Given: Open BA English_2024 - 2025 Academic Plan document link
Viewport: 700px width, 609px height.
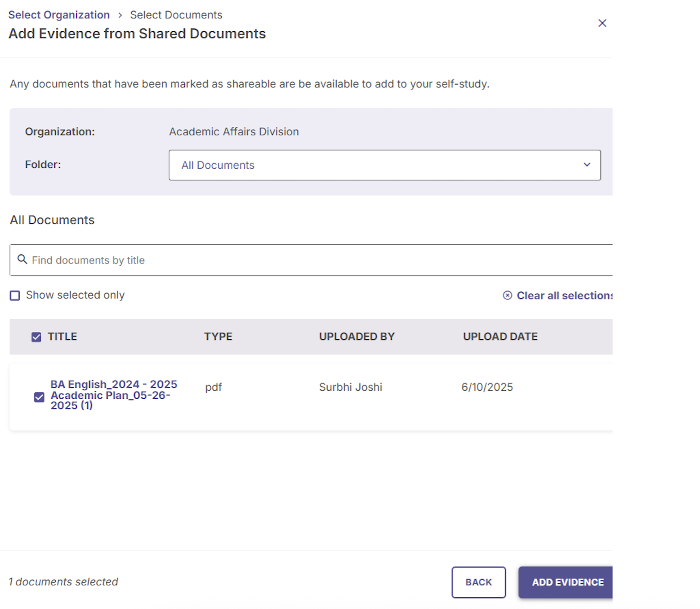Looking at the screenshot, I should click(x=114, y=395).
